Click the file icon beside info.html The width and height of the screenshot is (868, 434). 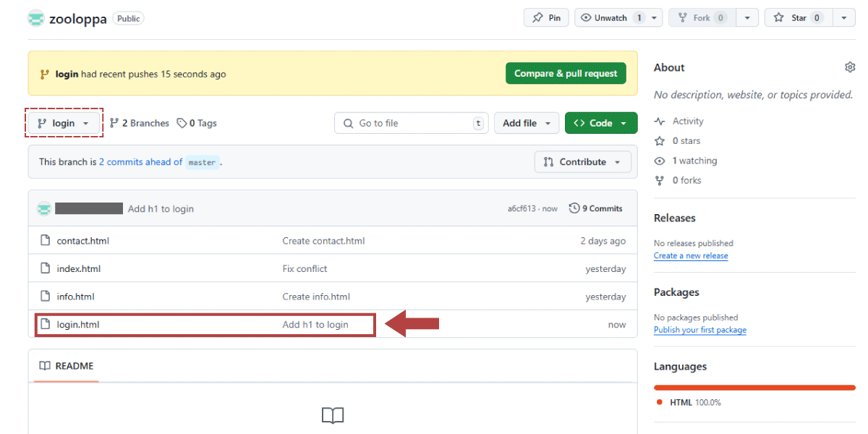(x=45, y=297)
